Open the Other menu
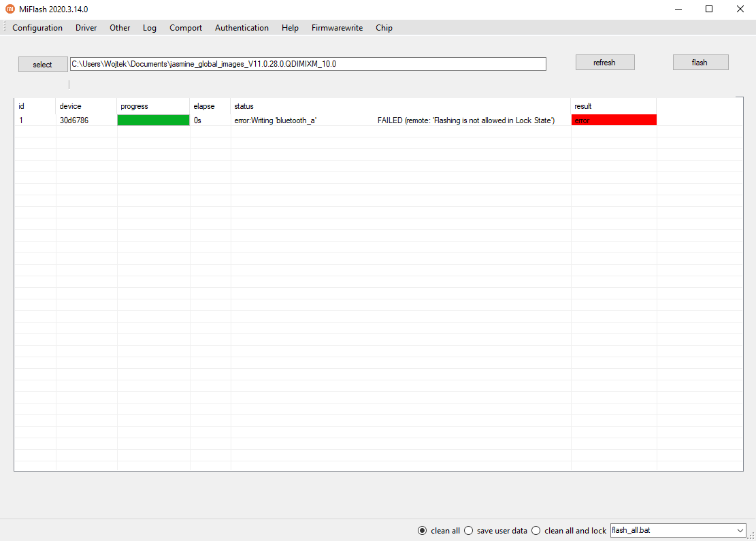Viewport: 756px width, 541px height. 120,28
